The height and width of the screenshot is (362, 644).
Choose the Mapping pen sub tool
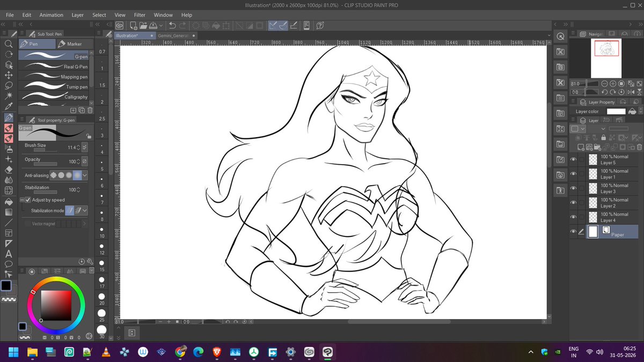tap(54, 76)
